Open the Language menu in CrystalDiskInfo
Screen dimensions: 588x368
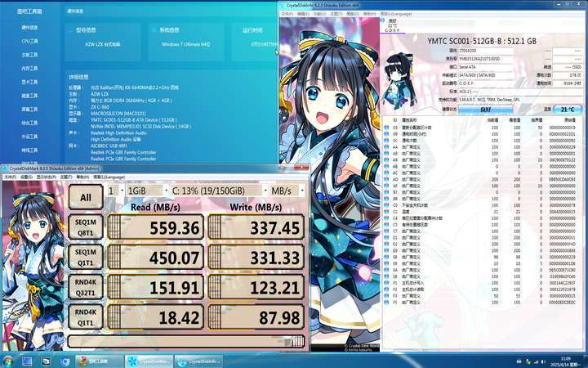pos(396,14)
